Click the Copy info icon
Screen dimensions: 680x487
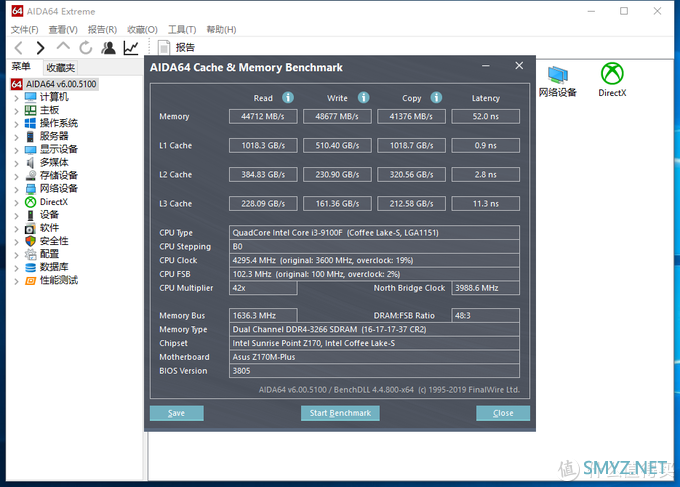436,98
